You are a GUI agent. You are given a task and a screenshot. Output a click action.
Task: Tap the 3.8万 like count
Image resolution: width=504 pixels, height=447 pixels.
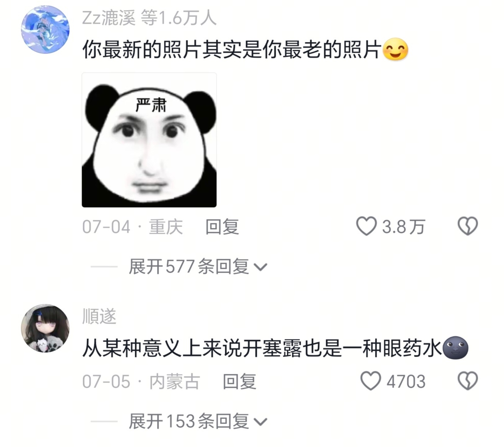404,227
